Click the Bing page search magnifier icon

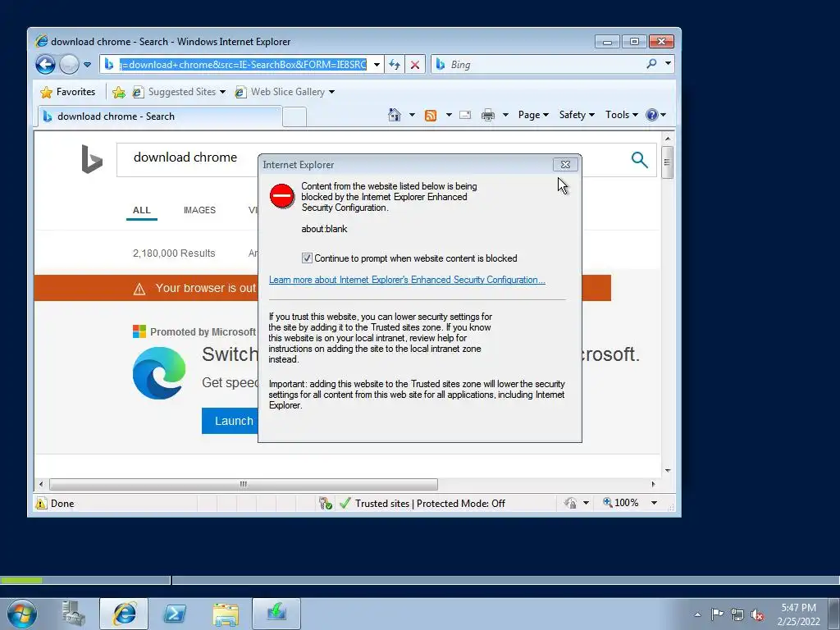[639, 159]
